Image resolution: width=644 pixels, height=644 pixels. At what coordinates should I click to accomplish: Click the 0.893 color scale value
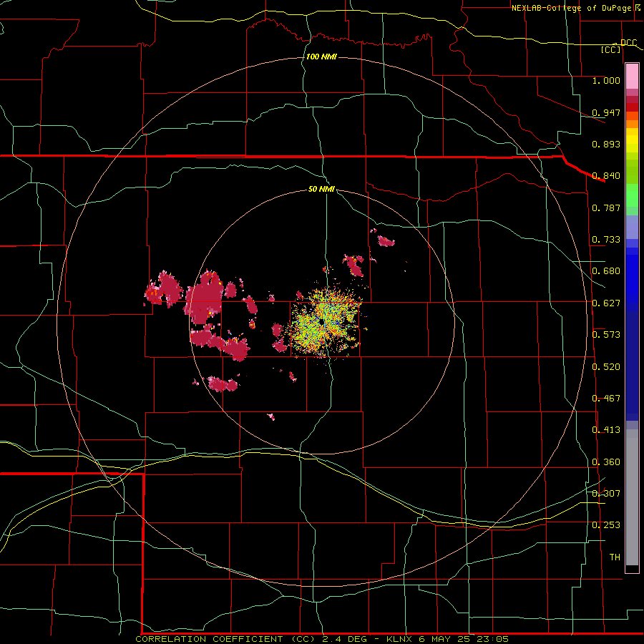click(x=606, y=144)
